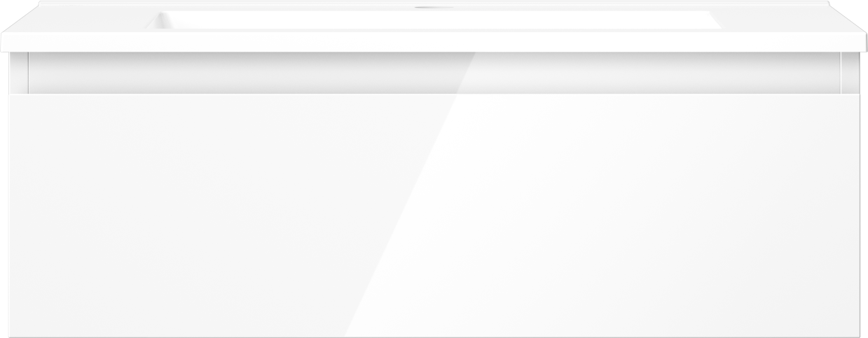Select the left side panel beside the groove
This screenshot has height=338, width=868.
tap(18, 73)
